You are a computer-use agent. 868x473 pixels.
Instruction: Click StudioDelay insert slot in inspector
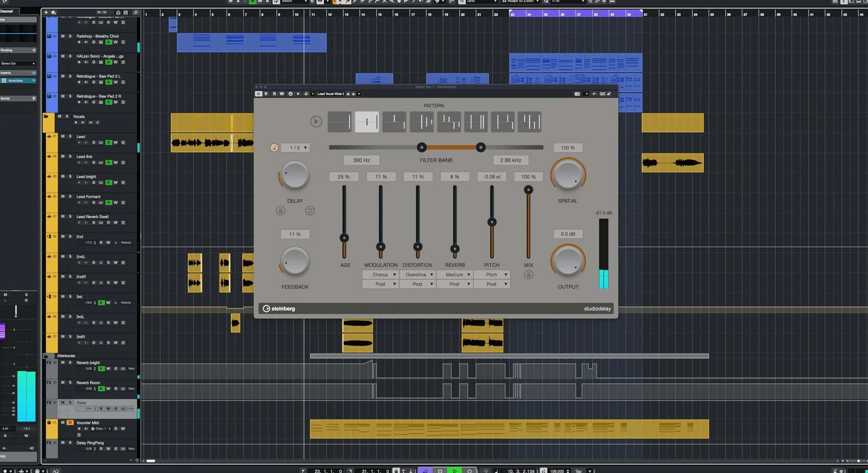coord(18,81)
